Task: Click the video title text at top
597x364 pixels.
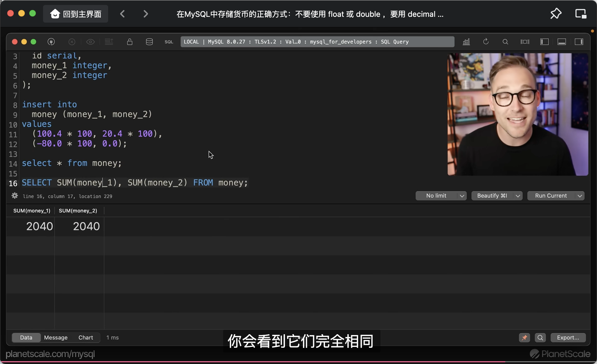Action: click(x=310, y=14)
